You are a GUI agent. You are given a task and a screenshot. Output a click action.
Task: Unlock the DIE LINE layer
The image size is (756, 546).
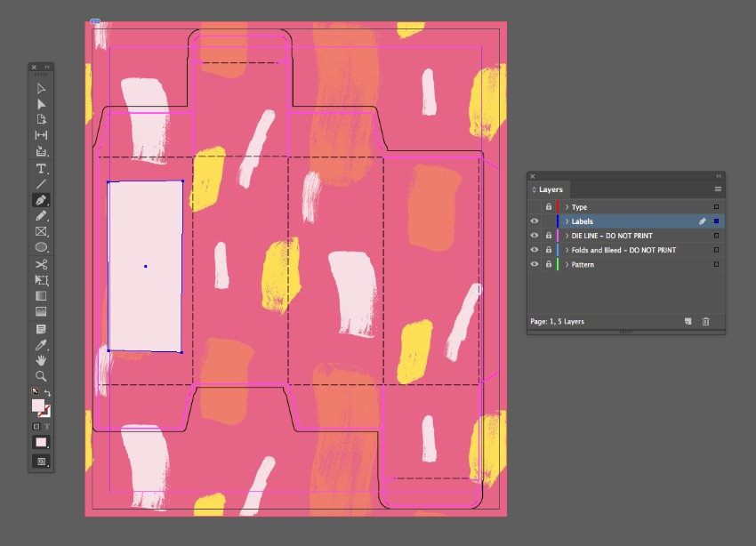[x=548, y=236]
